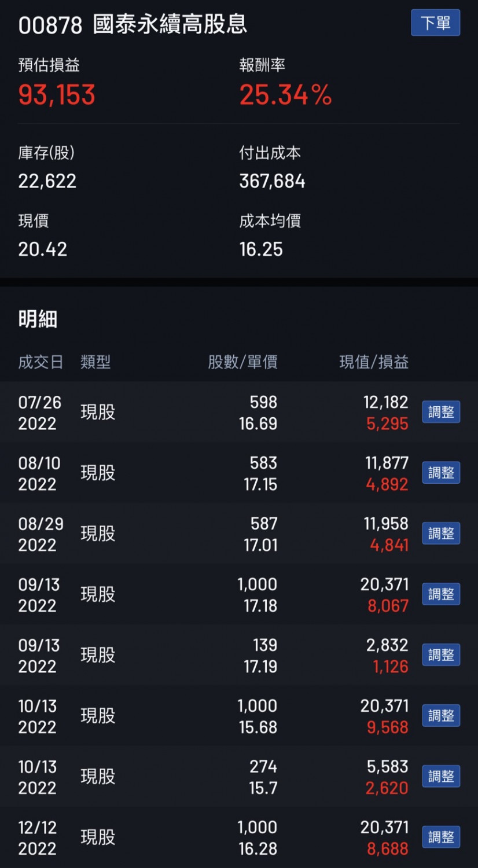Click the 報酬率 figure 25.34%
Image resolution: width=478 pixels, height=868 pixels.
[x=286, y=95]
